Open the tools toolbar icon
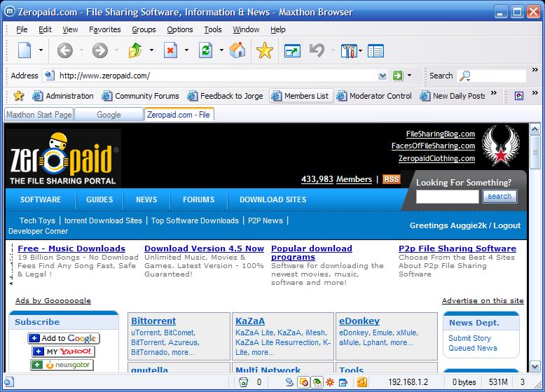Screen dimensions: 545x392 click(349, 51)
